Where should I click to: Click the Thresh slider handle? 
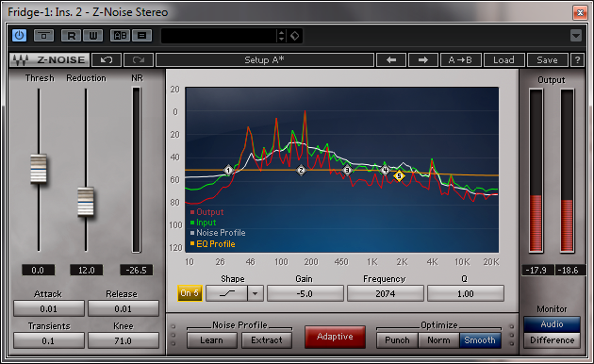click(39, 168)
